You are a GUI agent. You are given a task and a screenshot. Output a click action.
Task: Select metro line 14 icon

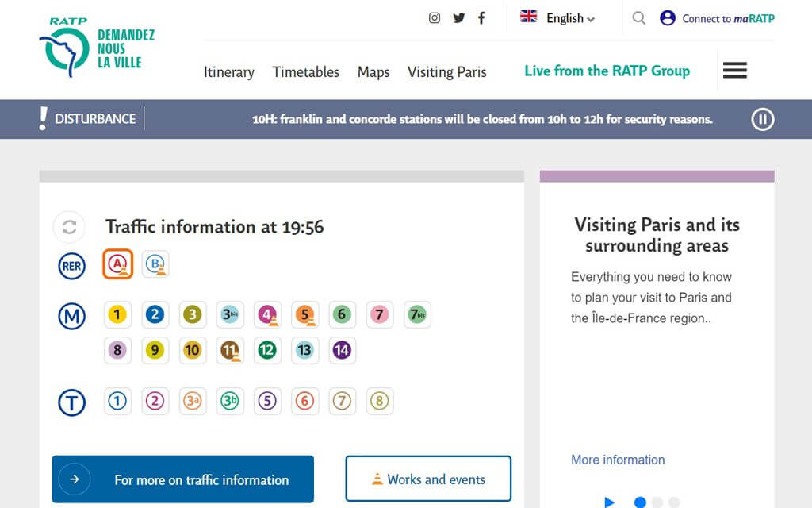(342, 350)
